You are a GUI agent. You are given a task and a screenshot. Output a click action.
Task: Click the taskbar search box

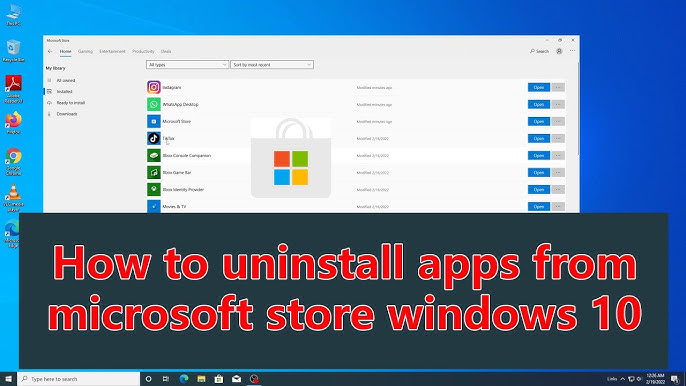79,379
